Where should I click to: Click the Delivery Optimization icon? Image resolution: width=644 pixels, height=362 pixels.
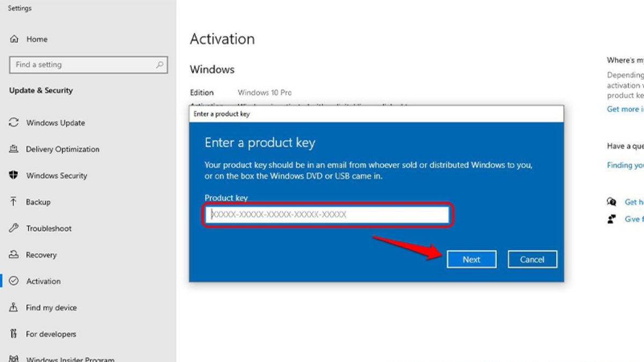tap(13, 149)
